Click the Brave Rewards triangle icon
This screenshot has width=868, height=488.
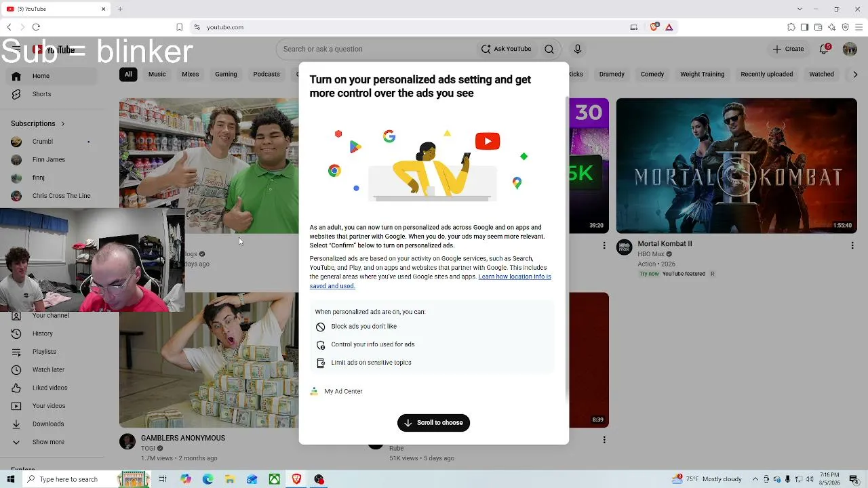[x=669, y=27]
